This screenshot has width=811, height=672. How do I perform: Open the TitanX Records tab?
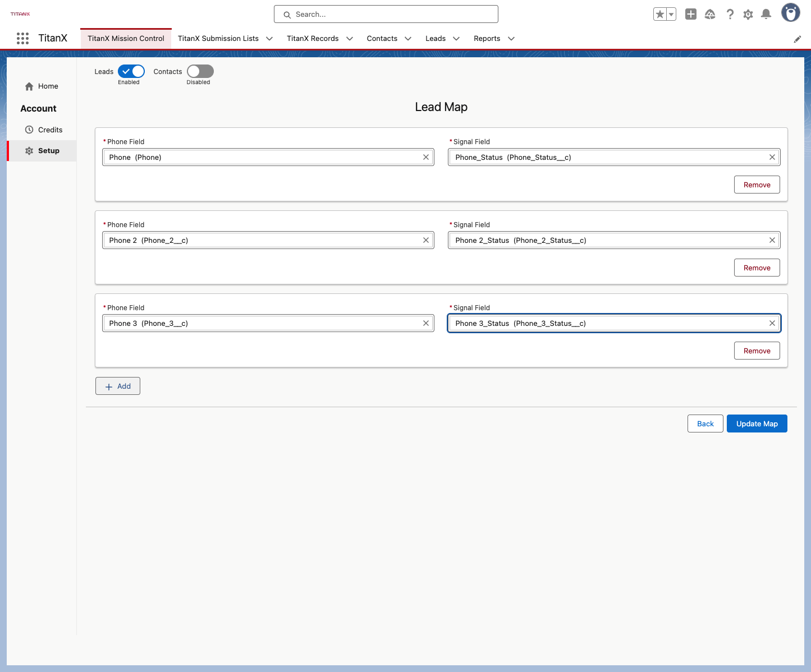point(313,39)
